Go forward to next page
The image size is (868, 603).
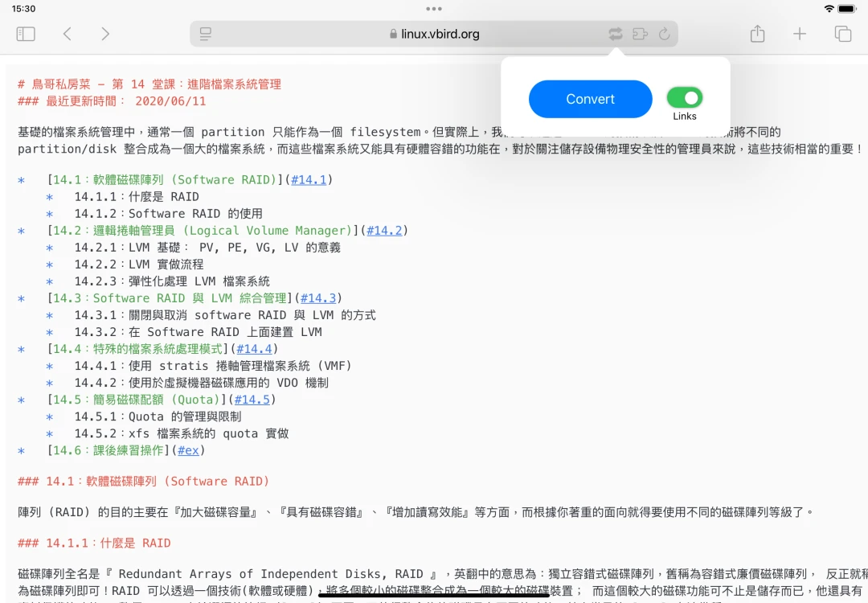click(105, 34)
